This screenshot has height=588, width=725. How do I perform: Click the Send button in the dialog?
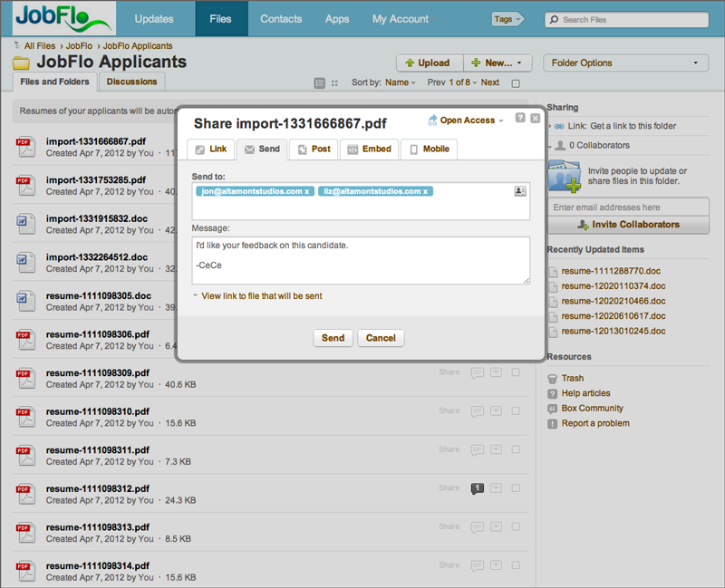pyautogui.click(x=333, y=338)
